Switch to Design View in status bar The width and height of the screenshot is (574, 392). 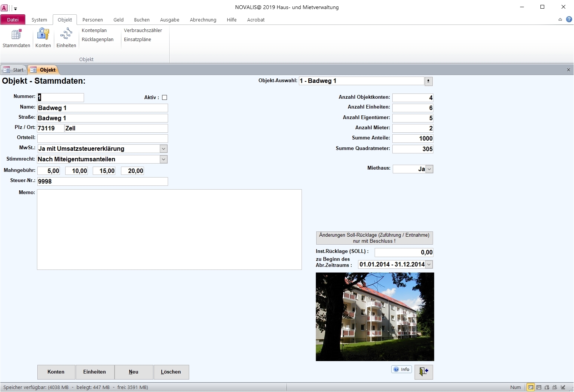tap(563, 387)
